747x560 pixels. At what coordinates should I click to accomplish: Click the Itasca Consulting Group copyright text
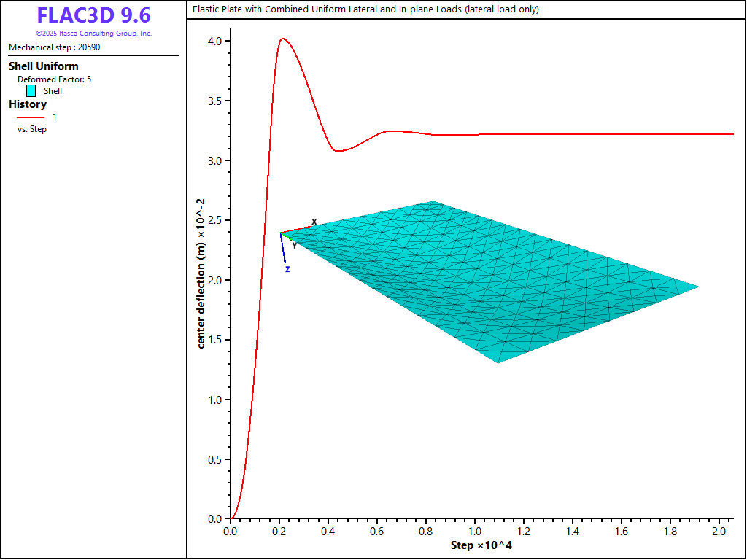click(x=93, y=34)
